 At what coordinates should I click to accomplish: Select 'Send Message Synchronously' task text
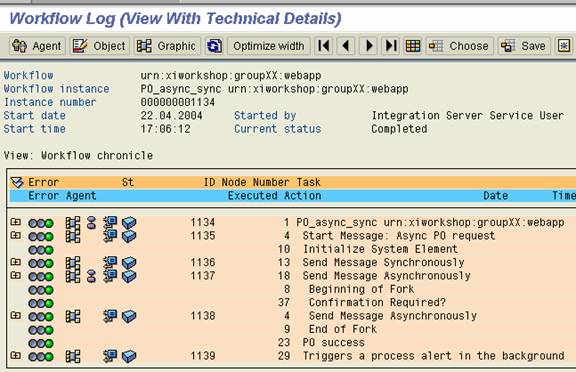tap(383, 262)
